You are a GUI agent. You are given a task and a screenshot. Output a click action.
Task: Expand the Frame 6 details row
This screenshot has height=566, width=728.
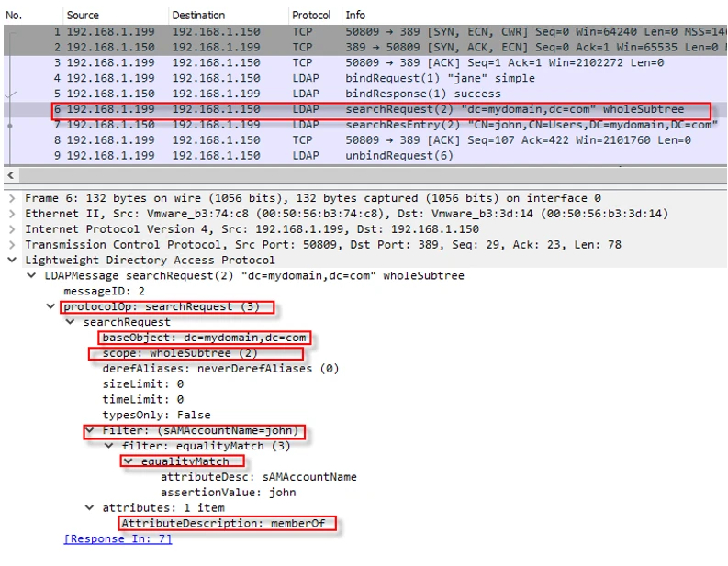[11, 198]
